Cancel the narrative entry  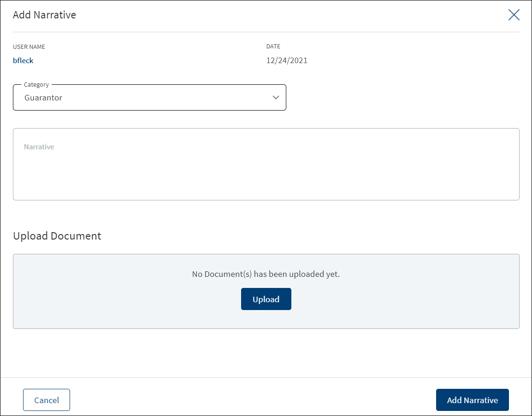tap(47, 400)
